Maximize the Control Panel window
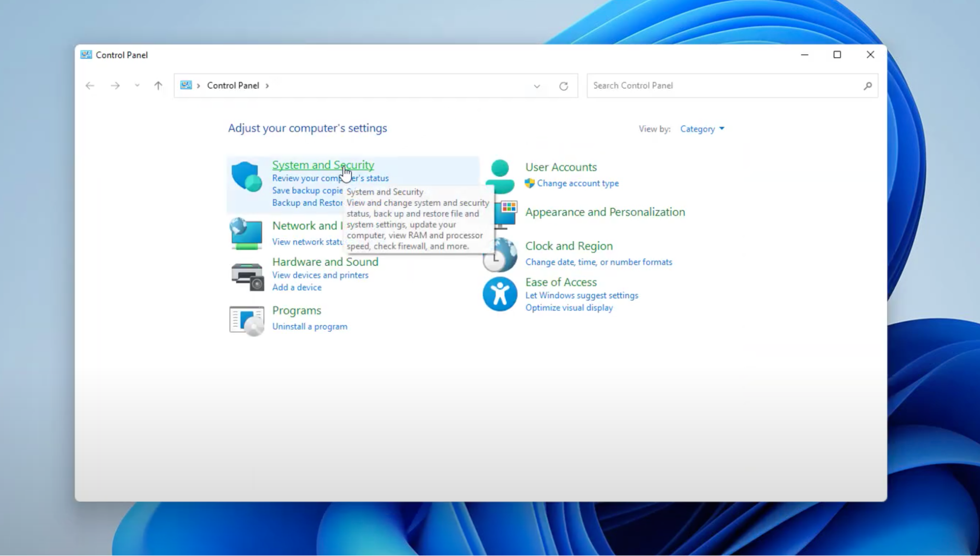980x556 pixels. 837,55
